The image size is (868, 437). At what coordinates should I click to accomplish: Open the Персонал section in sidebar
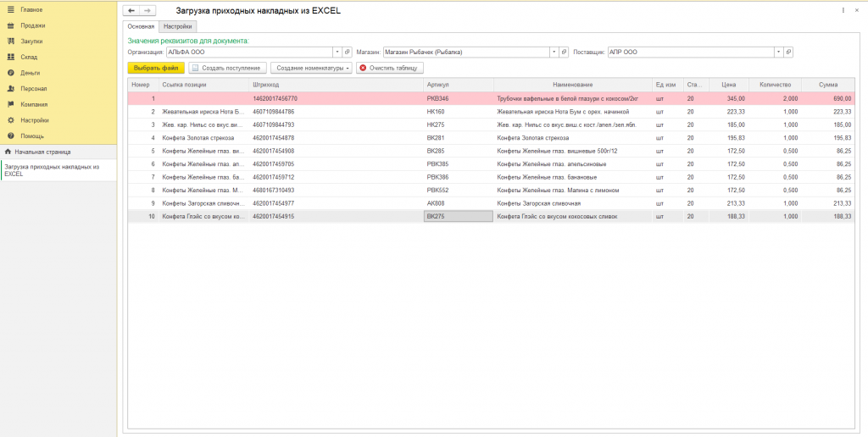(x=34, y=88)
